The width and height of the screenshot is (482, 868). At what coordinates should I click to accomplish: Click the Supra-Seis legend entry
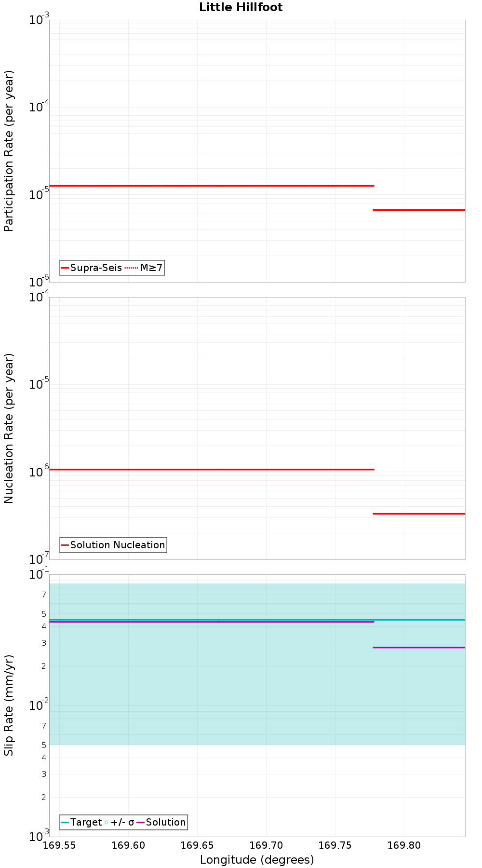click(x=91, y=268)
